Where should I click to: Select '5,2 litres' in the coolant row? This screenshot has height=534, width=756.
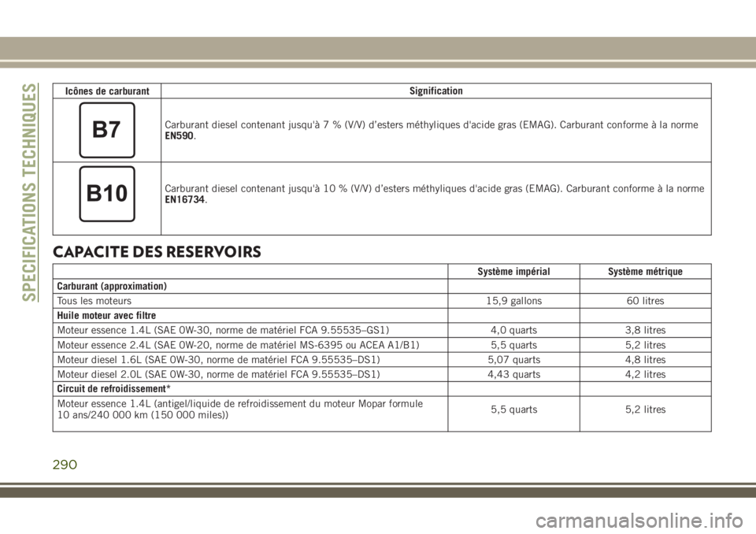click(x=645, y=410)
